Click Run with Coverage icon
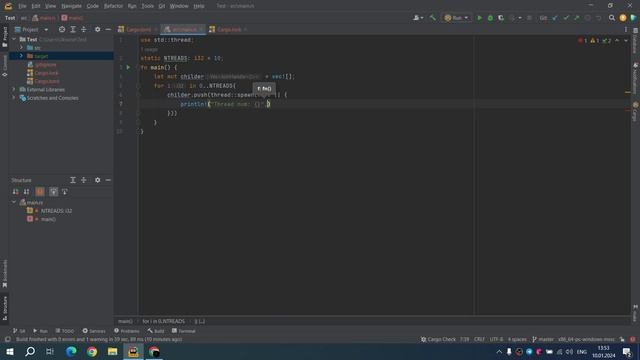Screen dimensions: 640x360 point(501,18)
